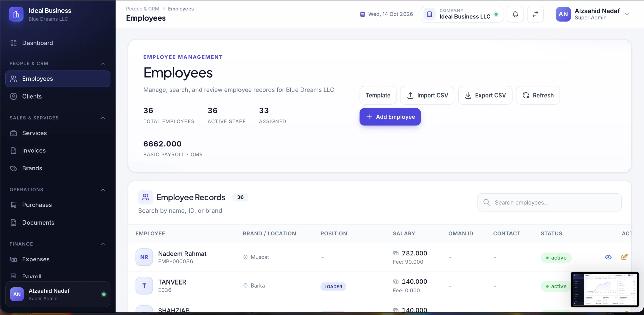Click the Barka location pin icon

[245, 286]
